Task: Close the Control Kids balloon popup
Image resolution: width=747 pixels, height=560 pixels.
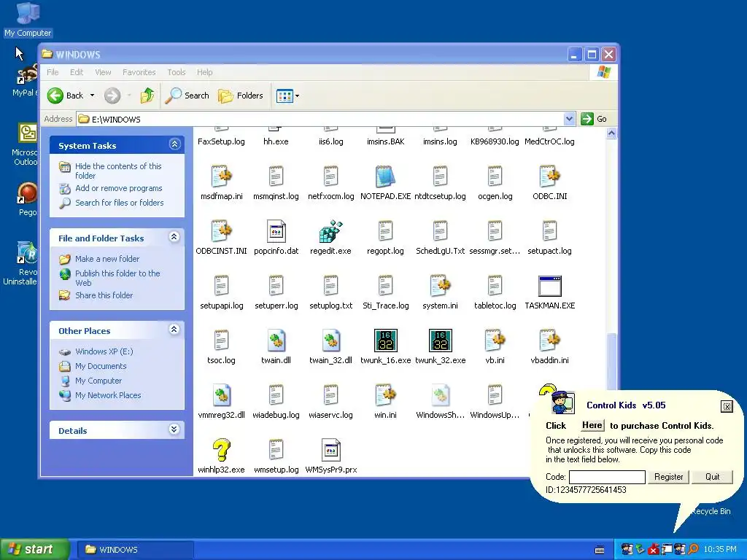Action: click(x=727, y=406)
